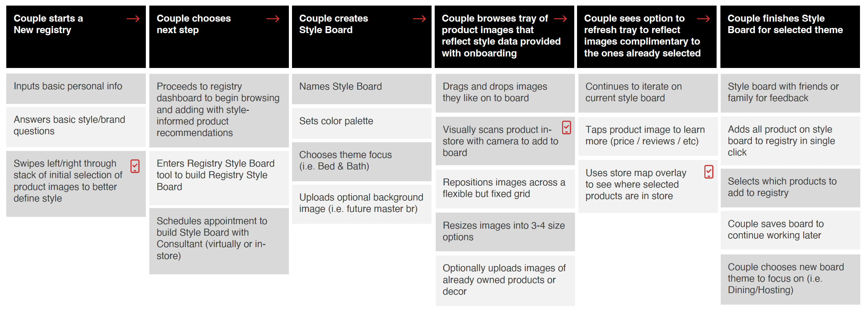Screen dimensions: 868x313
Task: Select the 'Sets color palette' card
Action: pyautogui.click(x=362, y=123)
